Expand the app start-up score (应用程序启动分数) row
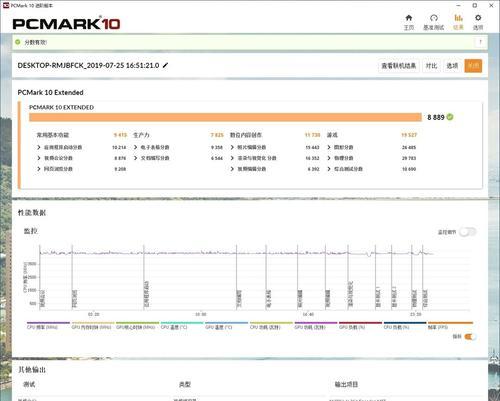 click(39, 147)
